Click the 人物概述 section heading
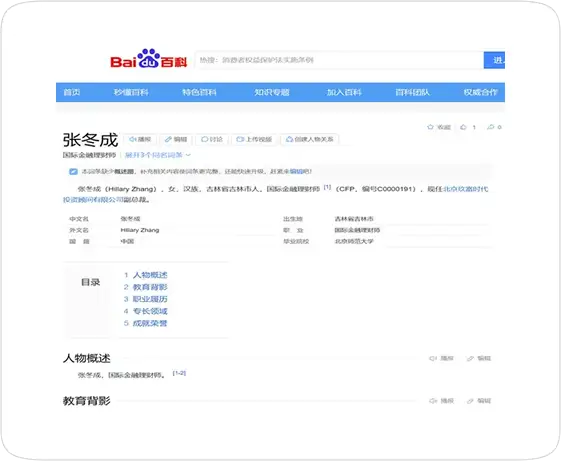Viewport: 561px width, 461px height. tap(87, 358)
